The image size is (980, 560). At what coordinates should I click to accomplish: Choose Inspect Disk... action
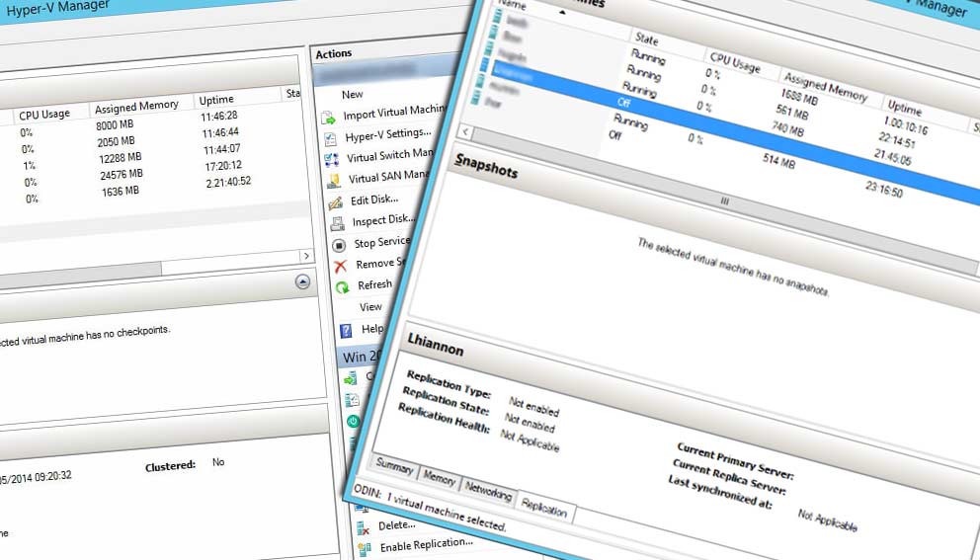point(383,220)
